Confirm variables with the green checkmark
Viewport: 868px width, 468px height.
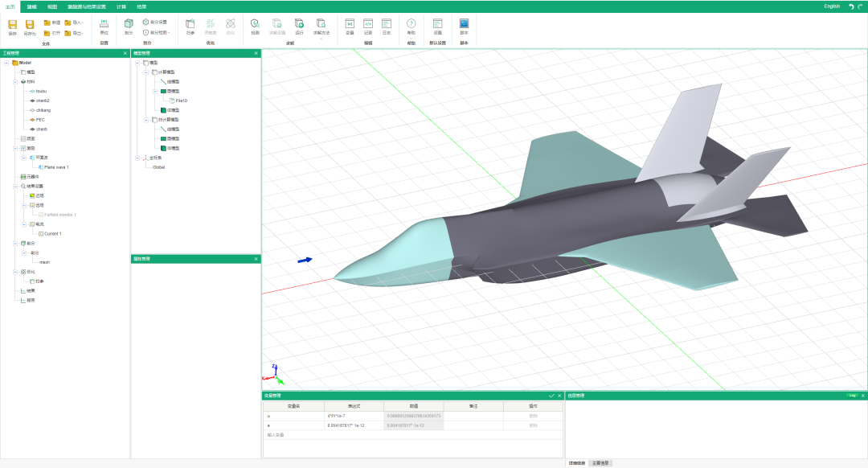[551, 396]
